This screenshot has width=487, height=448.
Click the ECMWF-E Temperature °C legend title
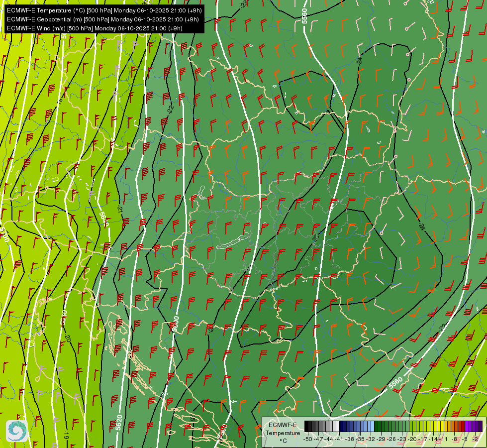tap(283, 433)
